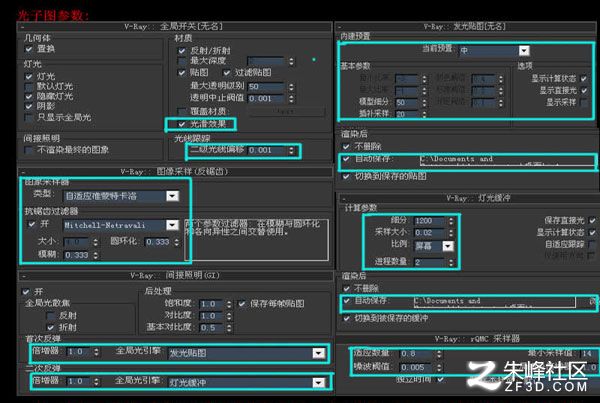Toggle the 阴影 checkbox
This screenshot has width=600, height=403.
29,106
